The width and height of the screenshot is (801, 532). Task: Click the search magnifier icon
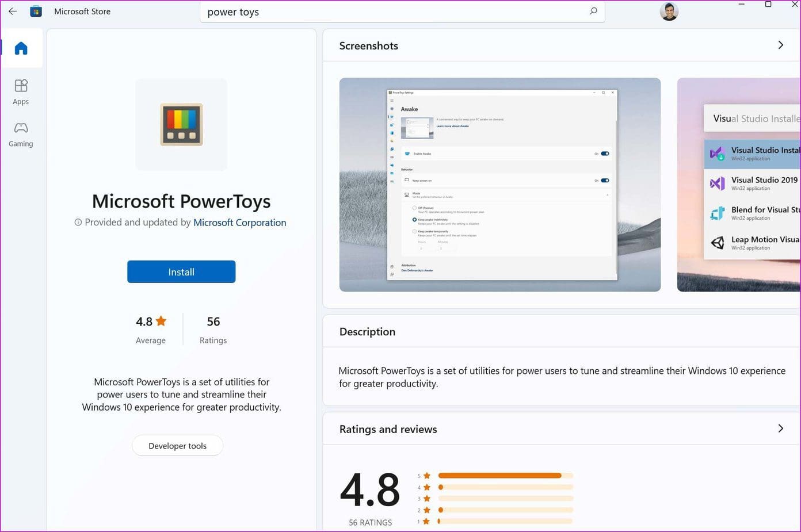pyautogui.click(x=593, y=11)
